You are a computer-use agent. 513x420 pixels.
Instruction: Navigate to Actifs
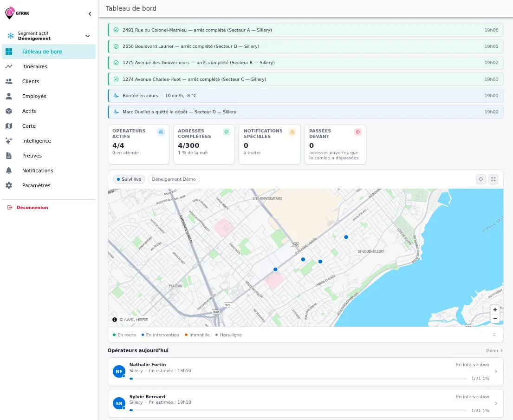pyautogui.click(x=49, y=112)
